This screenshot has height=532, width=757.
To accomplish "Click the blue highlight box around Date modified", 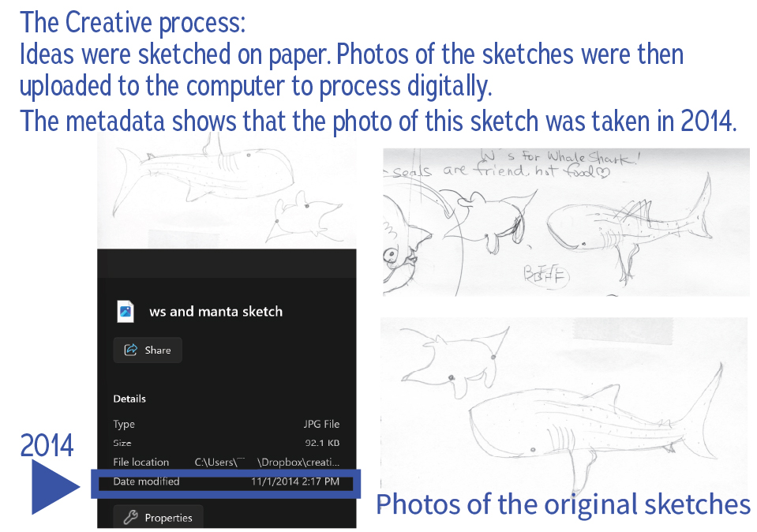I will 226,484.
